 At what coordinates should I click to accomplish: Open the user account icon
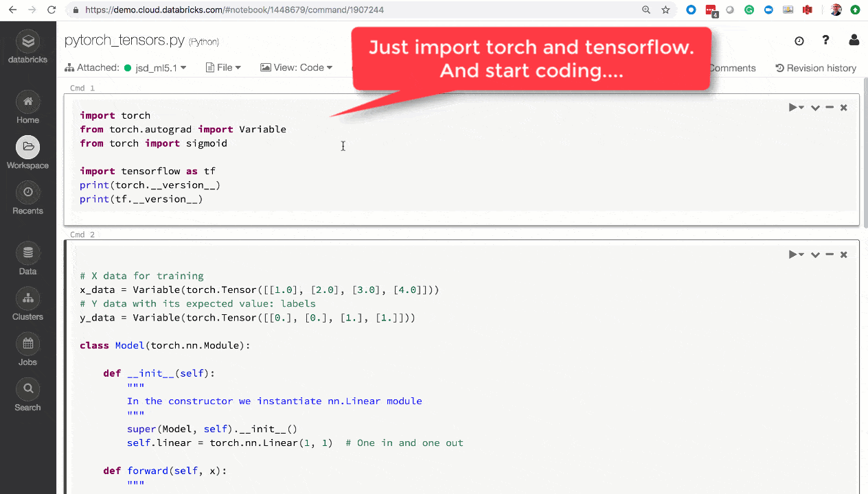click(854, 40)
